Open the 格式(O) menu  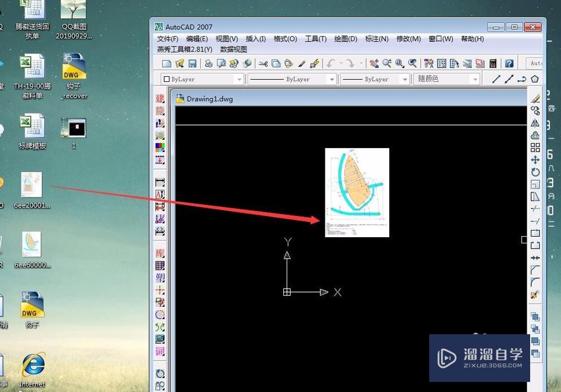pyautogui.click(x=285, y=39)
